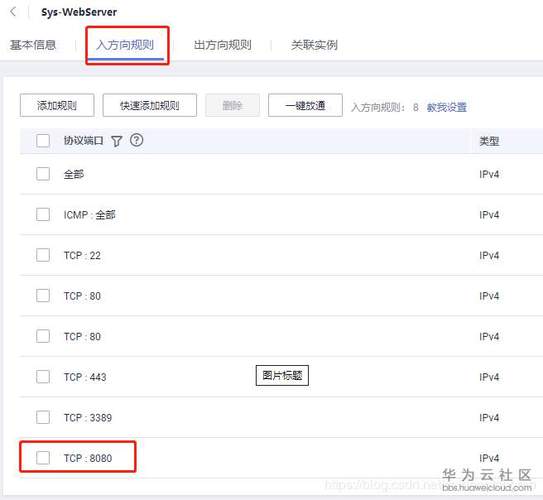The image size is (543, 500).
Task: Click the 快速添加规则 button
Action: pyautogui.click(x=150, y=105)
